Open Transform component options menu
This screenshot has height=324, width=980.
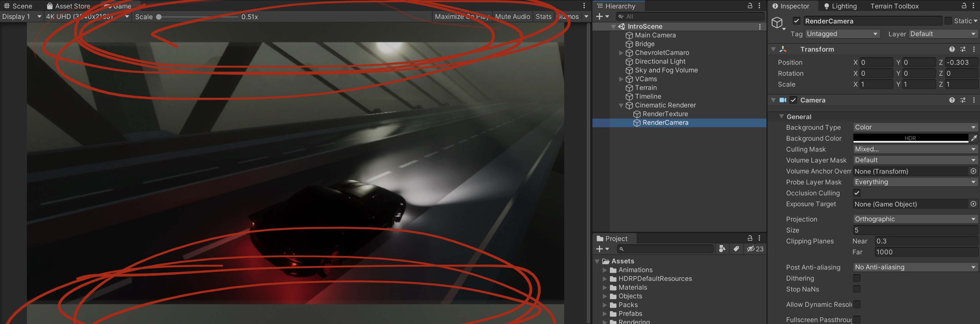point(974,49)
